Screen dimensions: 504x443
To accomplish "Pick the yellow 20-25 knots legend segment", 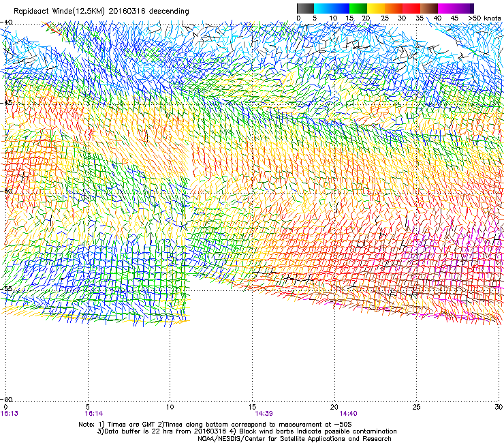I will (376, 8).
